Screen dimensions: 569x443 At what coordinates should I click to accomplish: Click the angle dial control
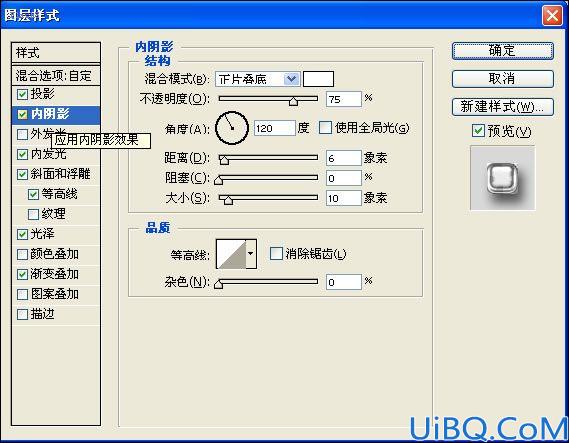(232, 128)
